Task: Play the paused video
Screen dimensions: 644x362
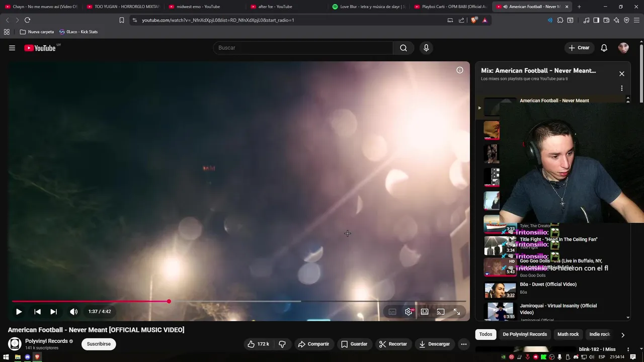Action: [19, 312]
